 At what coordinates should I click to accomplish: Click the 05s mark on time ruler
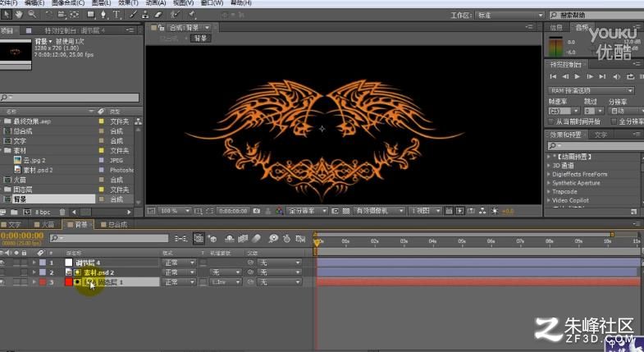tap(462, 241)
